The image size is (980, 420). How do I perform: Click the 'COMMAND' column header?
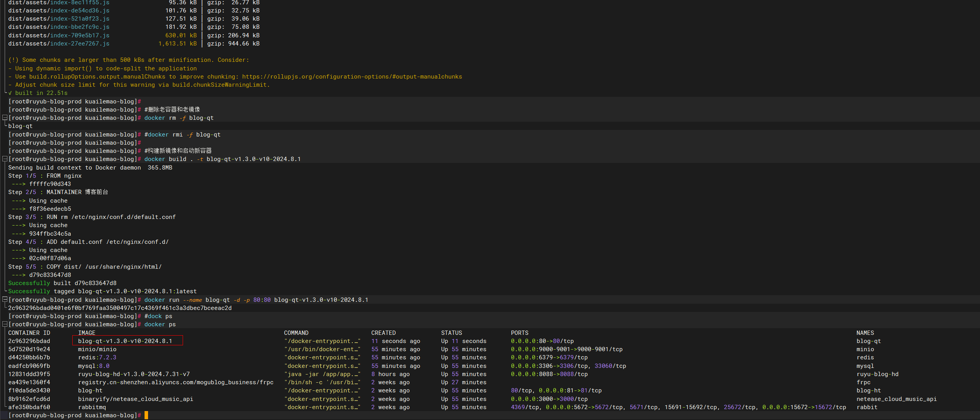coord(296,333)
